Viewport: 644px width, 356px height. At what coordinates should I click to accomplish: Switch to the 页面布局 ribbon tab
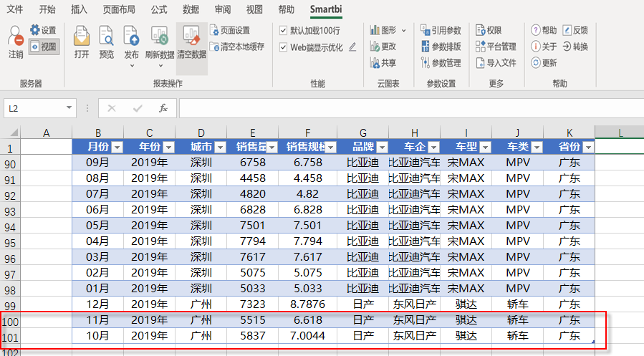tap(119, 9)
